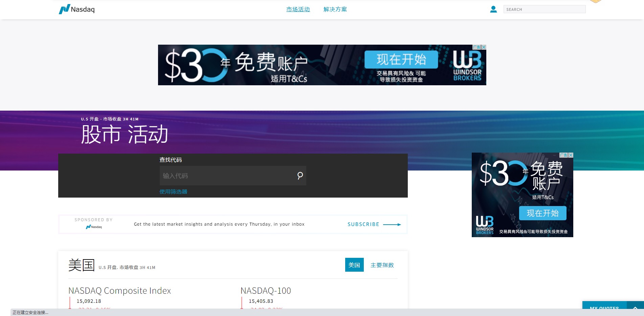
Task: Click the 广告 ad-info badge on top banner
Action: point(477,47)
